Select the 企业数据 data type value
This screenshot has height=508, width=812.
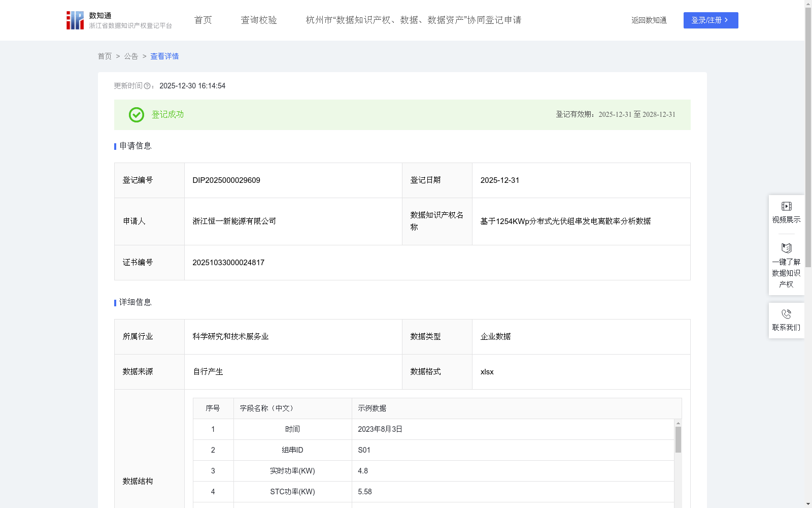(x=495, y=337)
